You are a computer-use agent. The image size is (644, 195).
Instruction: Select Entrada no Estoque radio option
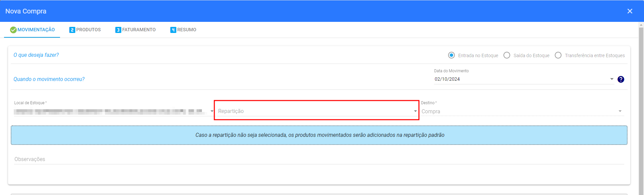pos(451,55)
